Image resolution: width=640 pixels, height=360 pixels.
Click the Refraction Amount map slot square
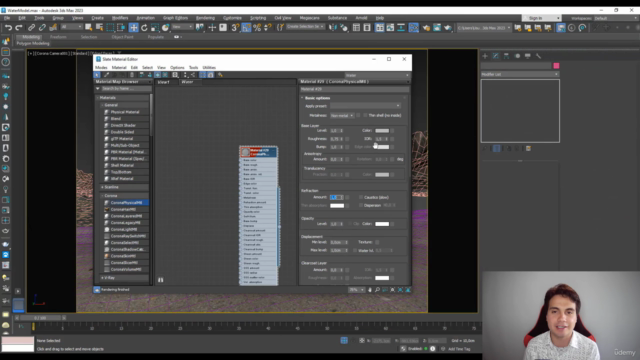pos(347,197)
